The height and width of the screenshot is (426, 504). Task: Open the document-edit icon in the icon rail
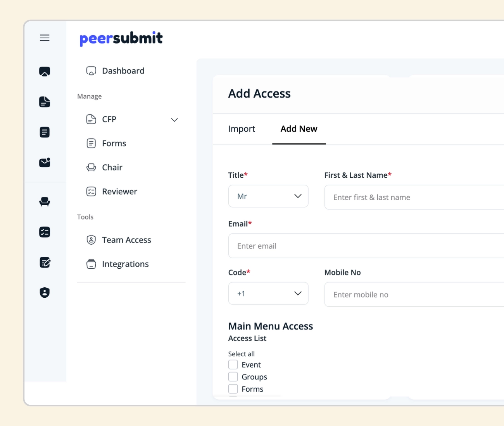pyautogui.click(x=45, y=262)
